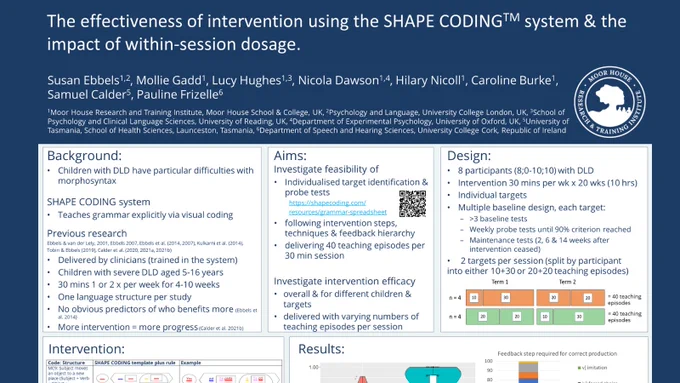Click author name Pauline Frizelle
Image resolution: width=680 pixels, height=383 pixels.
click(177, 95)
